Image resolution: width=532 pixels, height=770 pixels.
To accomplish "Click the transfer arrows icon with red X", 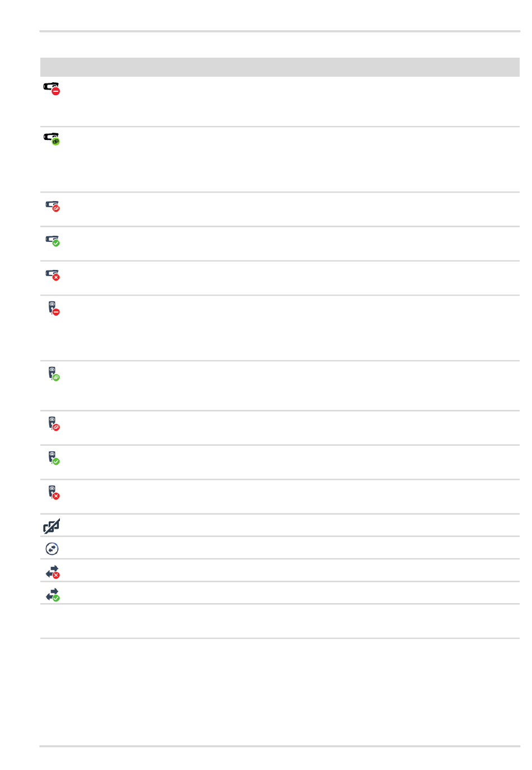I will click(52, 572).
